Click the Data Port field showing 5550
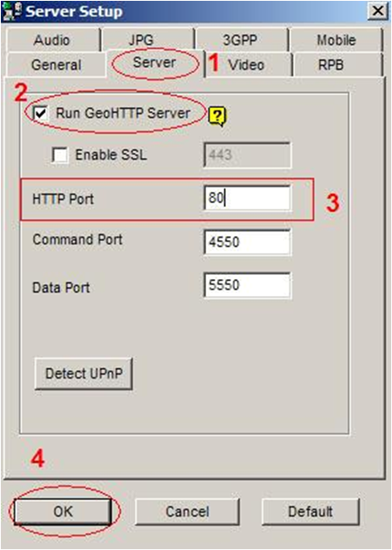Viewport: 392px width, 550px height. click(x=247, y=285)
